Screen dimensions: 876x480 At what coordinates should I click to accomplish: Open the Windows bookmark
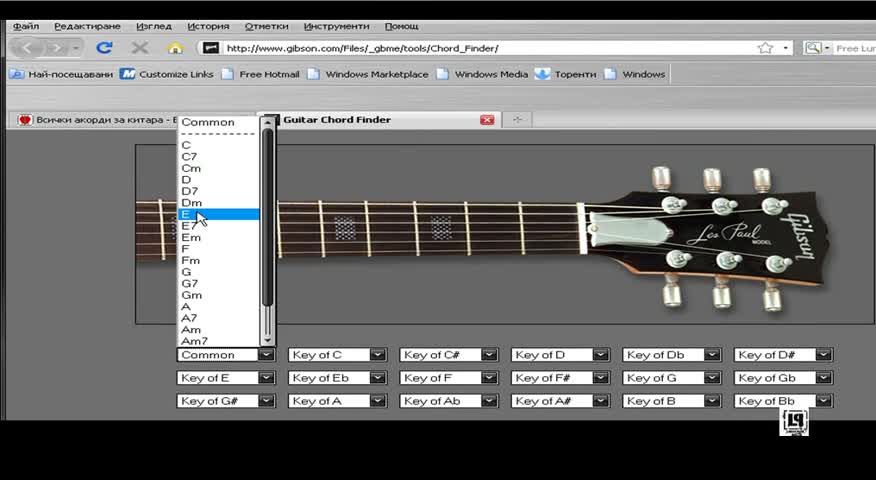coord(635,74)
